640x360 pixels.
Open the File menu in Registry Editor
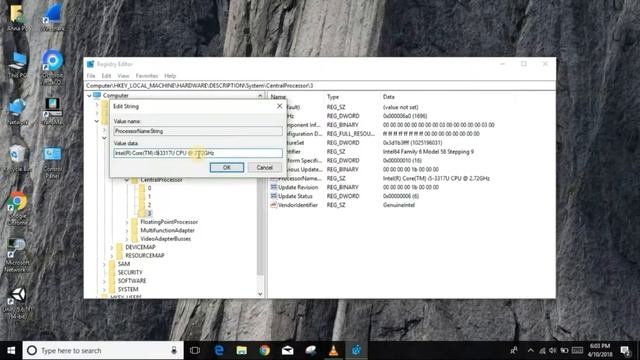point(91,76)
